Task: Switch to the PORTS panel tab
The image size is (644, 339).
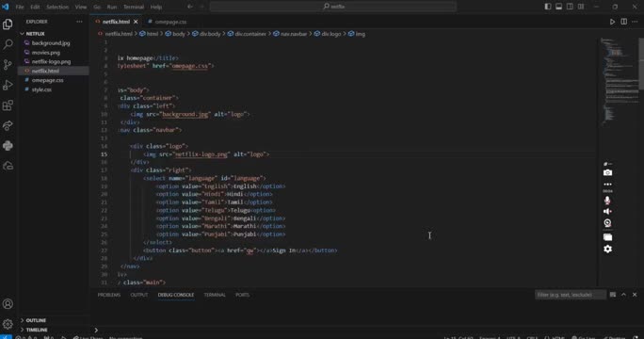Action: [x=242, y=295]
